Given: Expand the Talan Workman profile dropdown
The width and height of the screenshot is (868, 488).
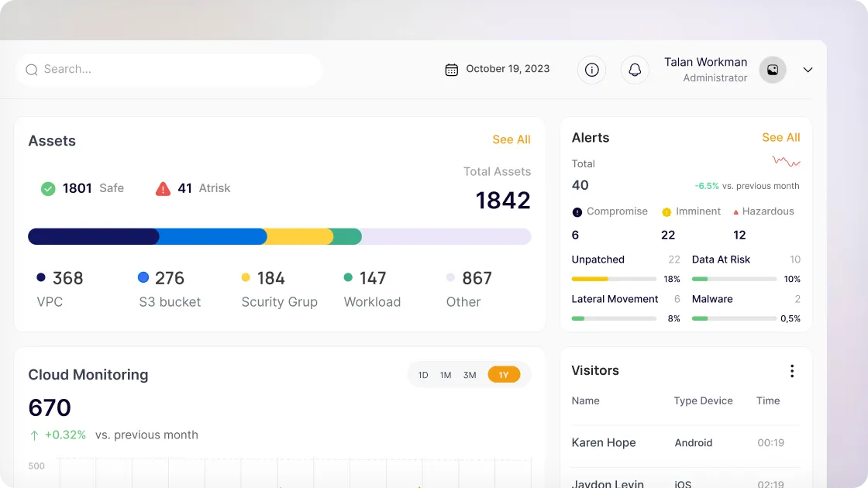Looking at the screenshot, I should click(808, 70).
